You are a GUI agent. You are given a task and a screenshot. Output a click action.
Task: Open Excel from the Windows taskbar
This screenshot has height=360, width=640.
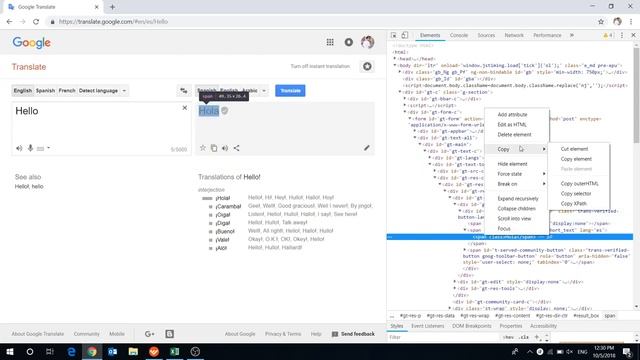[x=174, y=351]
